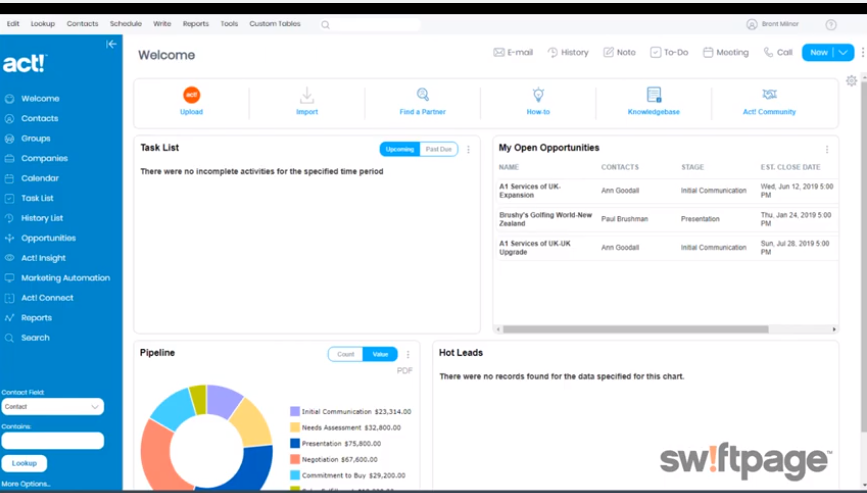Open the Reports menu

click(196, 24)
